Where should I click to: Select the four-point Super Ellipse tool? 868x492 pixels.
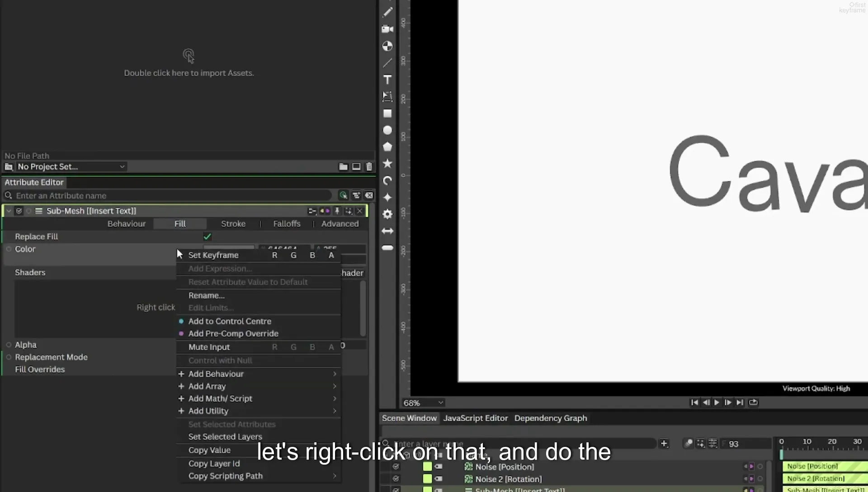point(387,198)
